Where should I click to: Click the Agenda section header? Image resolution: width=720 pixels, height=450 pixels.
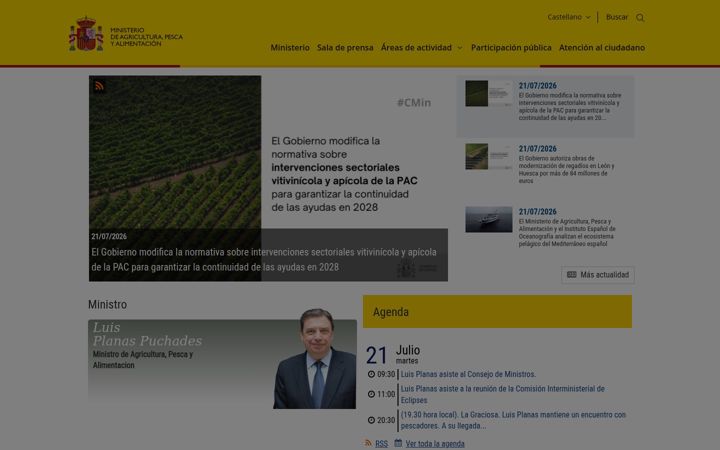[497, 312]
